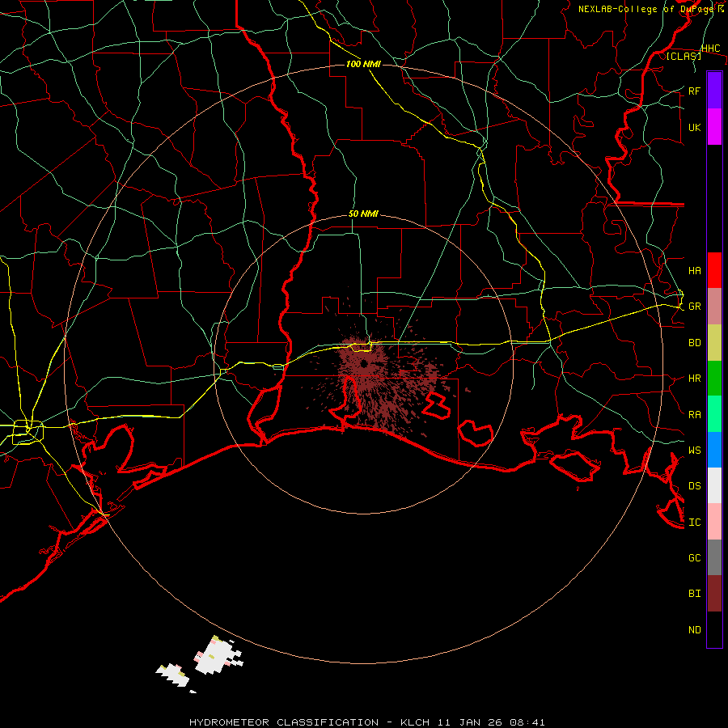
Task: Click the 100 NMI range ring label
Action: tap(363, 64)
